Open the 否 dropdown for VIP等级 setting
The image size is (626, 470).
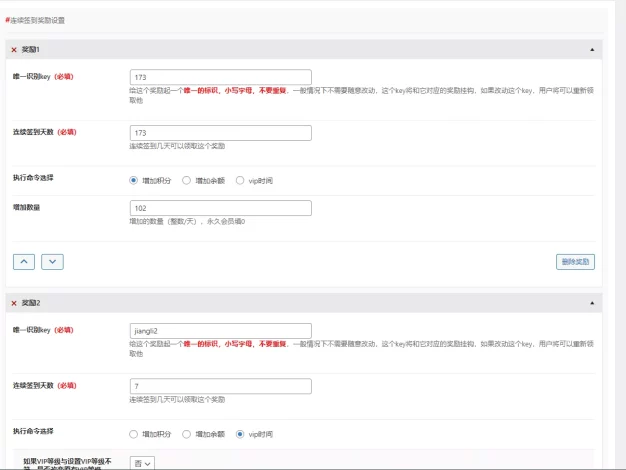click(142, 463)
